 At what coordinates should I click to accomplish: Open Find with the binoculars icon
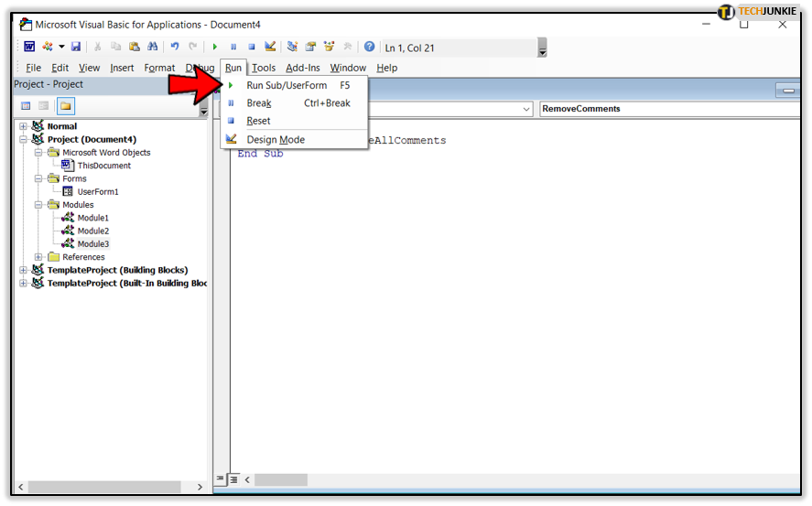coord(152,47)
